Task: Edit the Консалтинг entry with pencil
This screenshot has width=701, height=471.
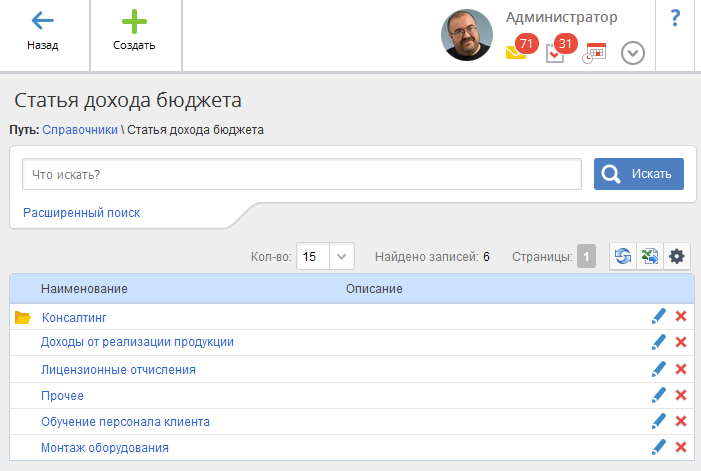Action: point(658,317)
